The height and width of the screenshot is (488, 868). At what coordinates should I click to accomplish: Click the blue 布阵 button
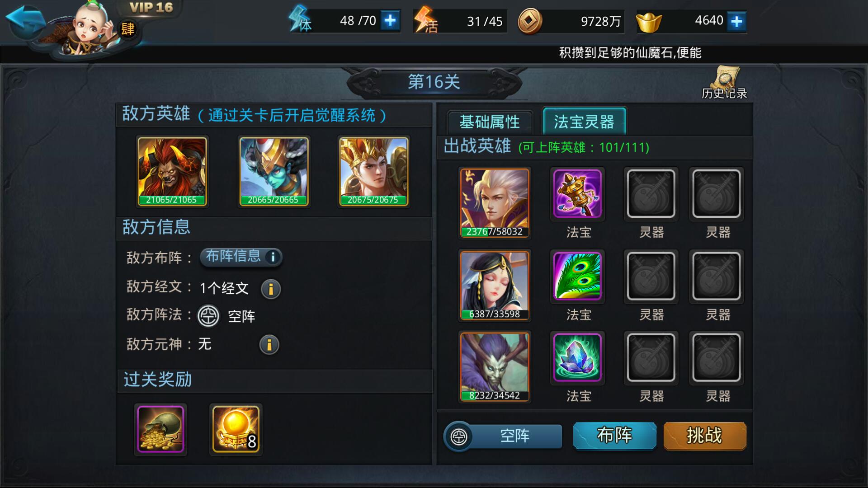[614, 436]
